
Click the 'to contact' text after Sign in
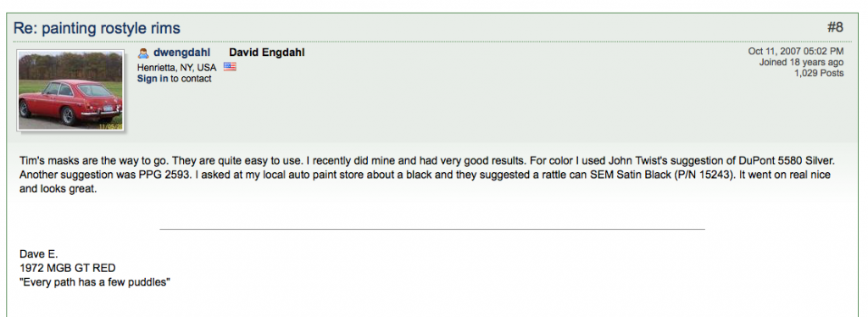click(191, 79)
